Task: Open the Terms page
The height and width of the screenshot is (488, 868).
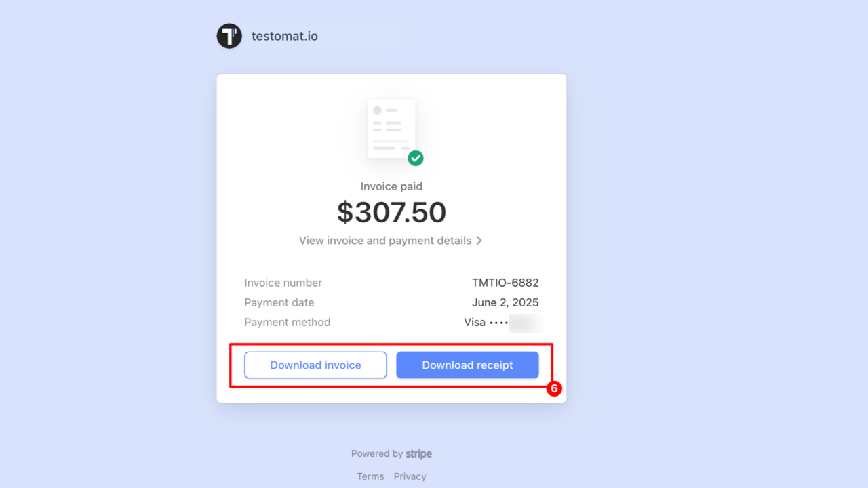Action: coord(370,476)
